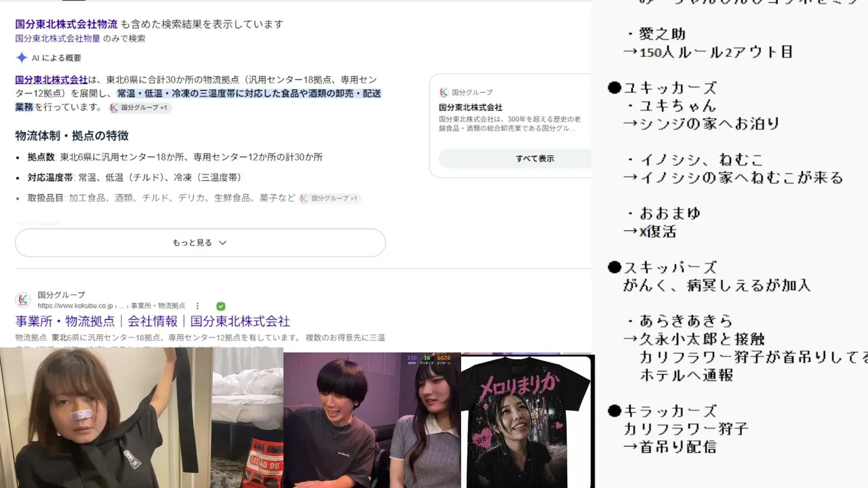The height and width of the screenshot is (488, 868).
Task: Open the source card title "国分東北株式会社"
Action: [471, 107]
